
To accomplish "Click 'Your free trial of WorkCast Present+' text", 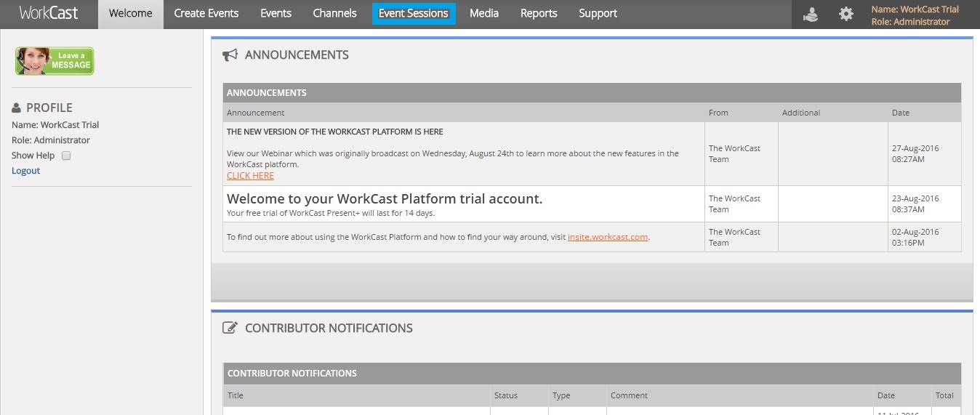I will pos(331,213).
